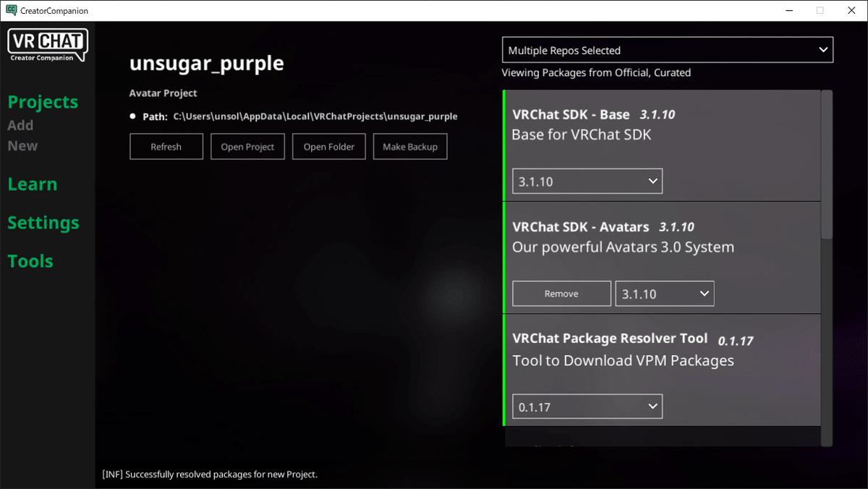The image size is (868, 489).
Task: Select New under Projects
Action: (22, 145)
